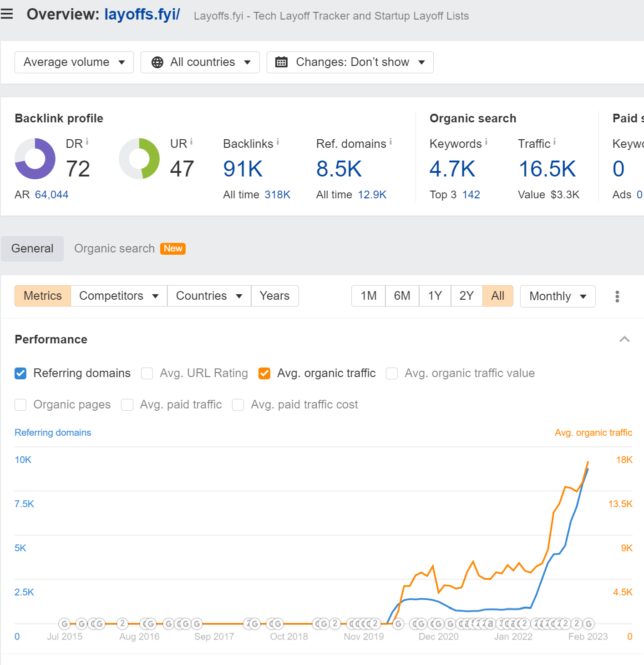Click the calendar icon on the Changes filter
Viewport: 644px width, 665px height.
pos(282,62)
